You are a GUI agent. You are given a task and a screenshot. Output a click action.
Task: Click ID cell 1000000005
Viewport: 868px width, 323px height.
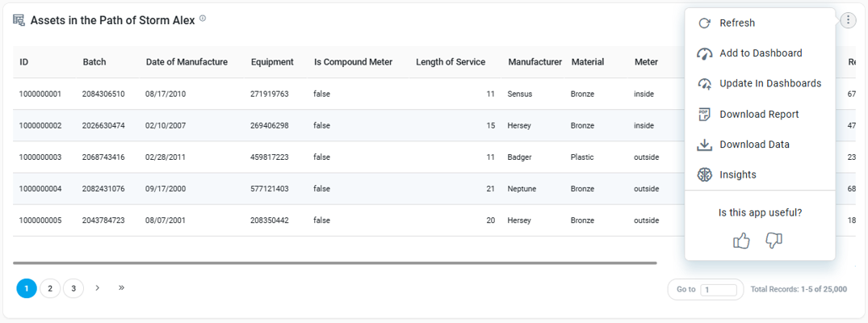coord(40,220)
